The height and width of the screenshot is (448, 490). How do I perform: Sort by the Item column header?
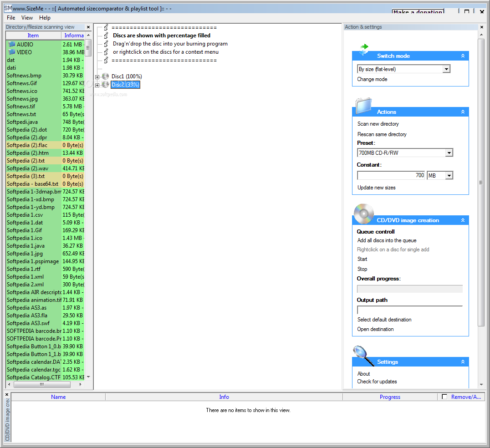pos(33,36)
